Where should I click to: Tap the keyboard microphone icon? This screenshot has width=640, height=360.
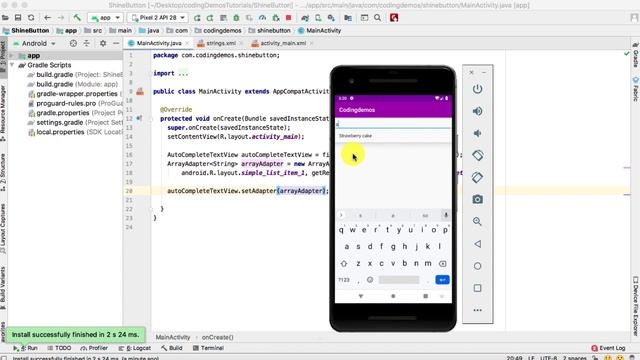446,215
